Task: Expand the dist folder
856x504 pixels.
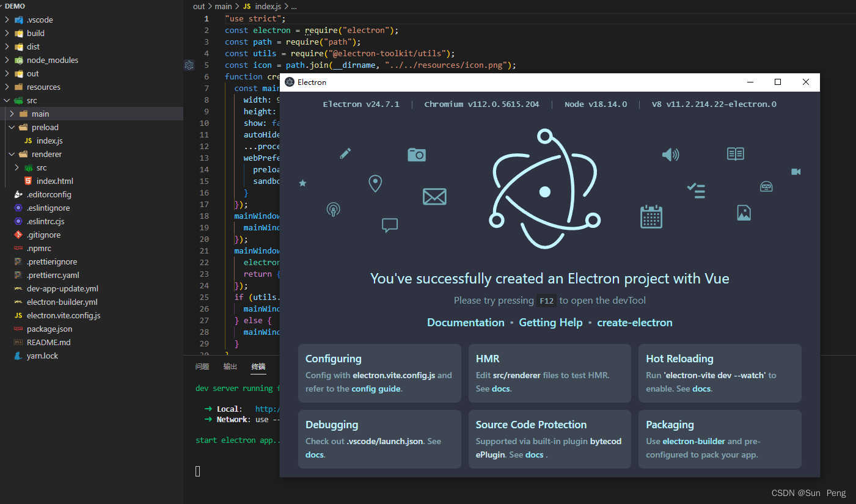Action: click(7, 46)
